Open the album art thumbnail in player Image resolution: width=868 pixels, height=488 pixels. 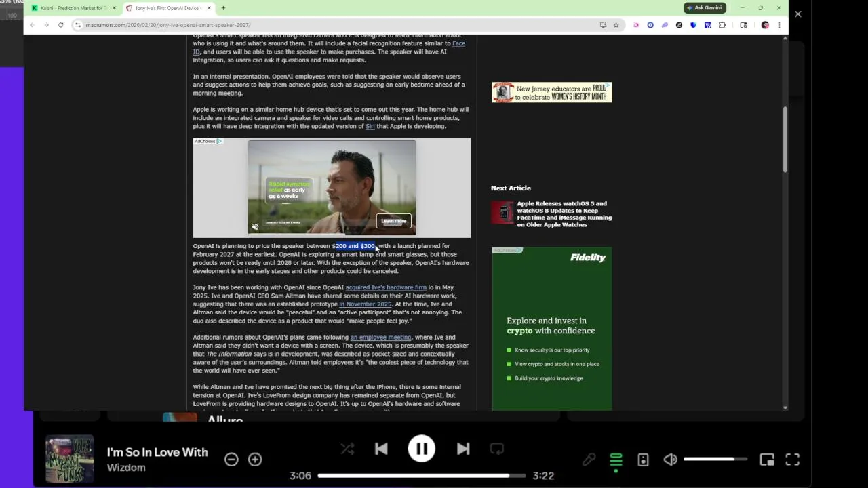(x=70, y=459)
